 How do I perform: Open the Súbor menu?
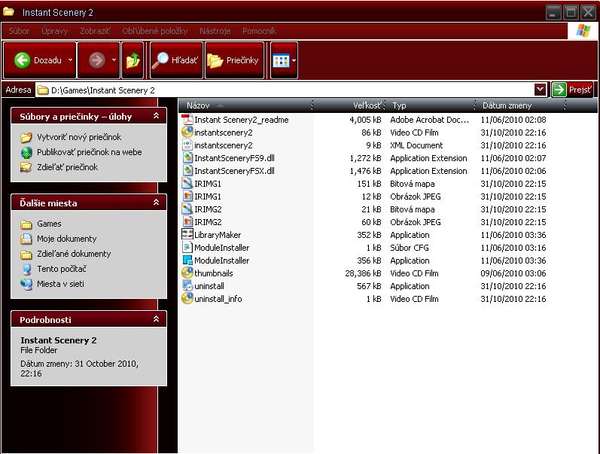[19, 31]
